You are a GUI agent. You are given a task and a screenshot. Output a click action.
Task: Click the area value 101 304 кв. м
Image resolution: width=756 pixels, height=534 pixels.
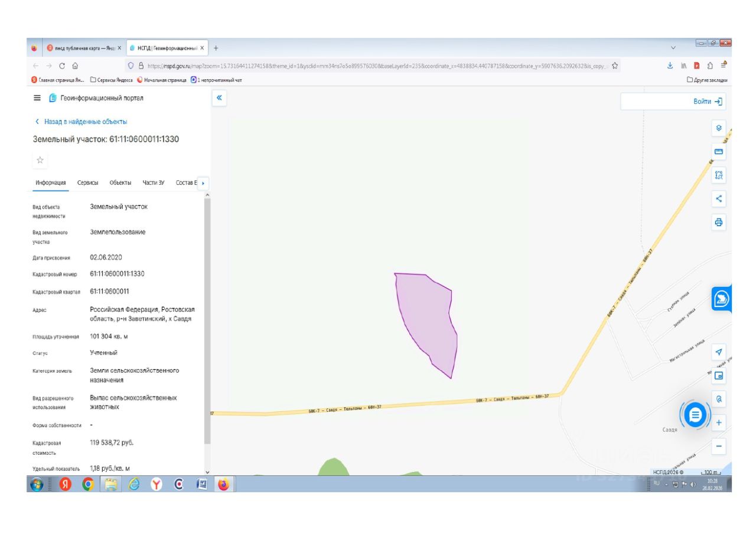point(109,337)
